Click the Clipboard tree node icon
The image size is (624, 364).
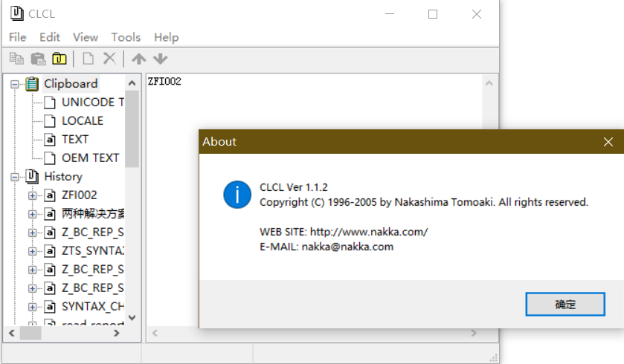[32, 84]
